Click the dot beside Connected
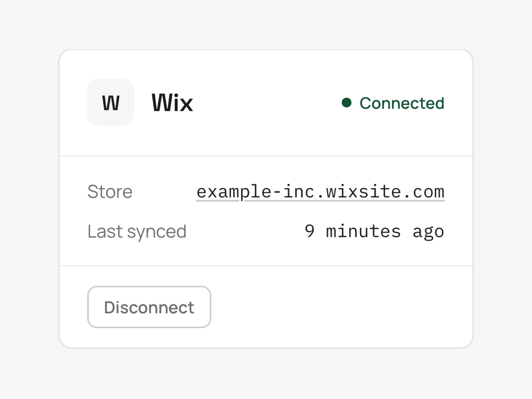The width and height of the screenshot is (532, 399). pos(346,102)
